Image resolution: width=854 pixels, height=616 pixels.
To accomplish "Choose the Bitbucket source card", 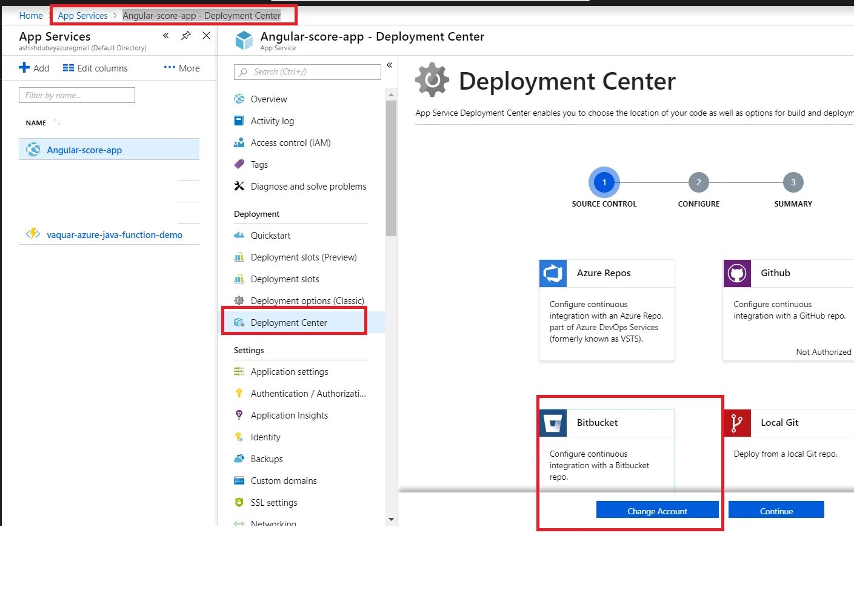I will tap(607, 451).
